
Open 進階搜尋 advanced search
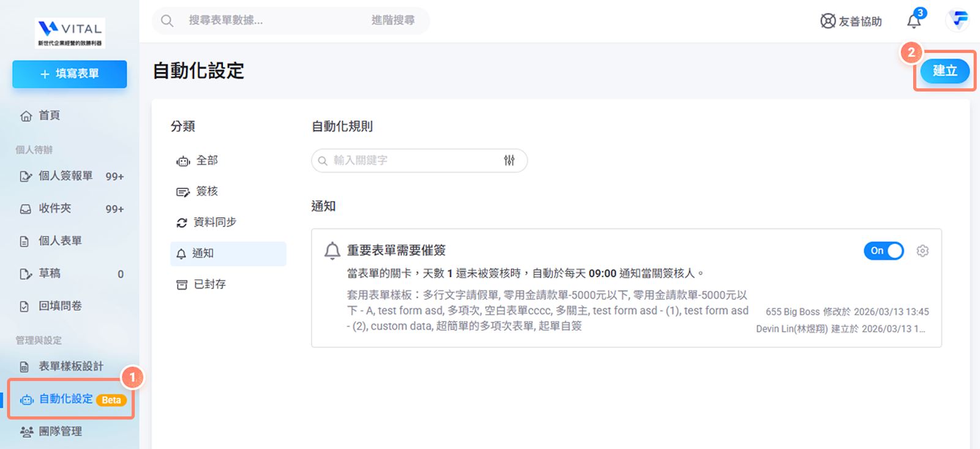[392, 21]
